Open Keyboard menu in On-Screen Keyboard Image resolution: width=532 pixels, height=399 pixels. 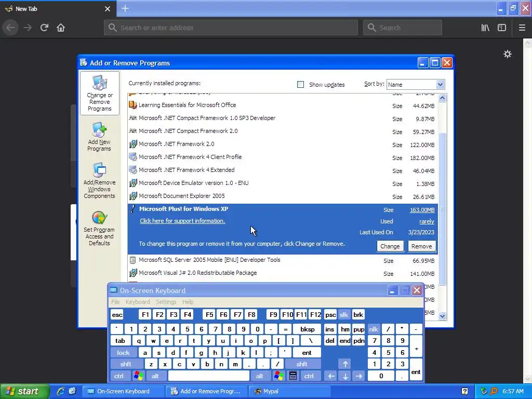[137, 302]
